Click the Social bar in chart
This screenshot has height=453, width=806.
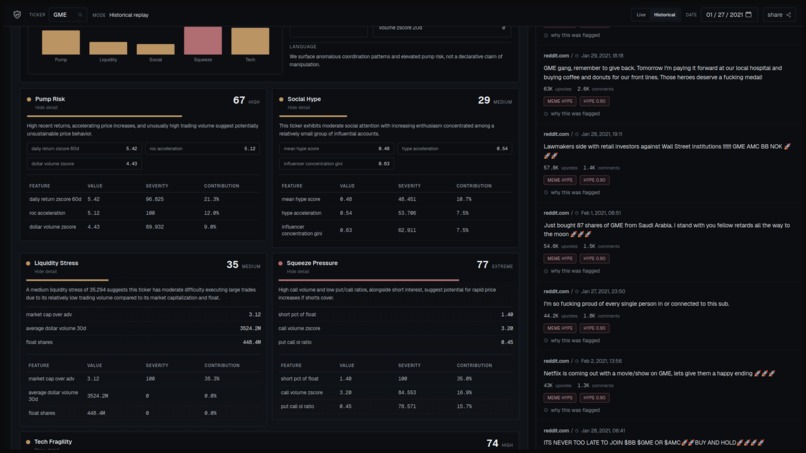[155, 49]
